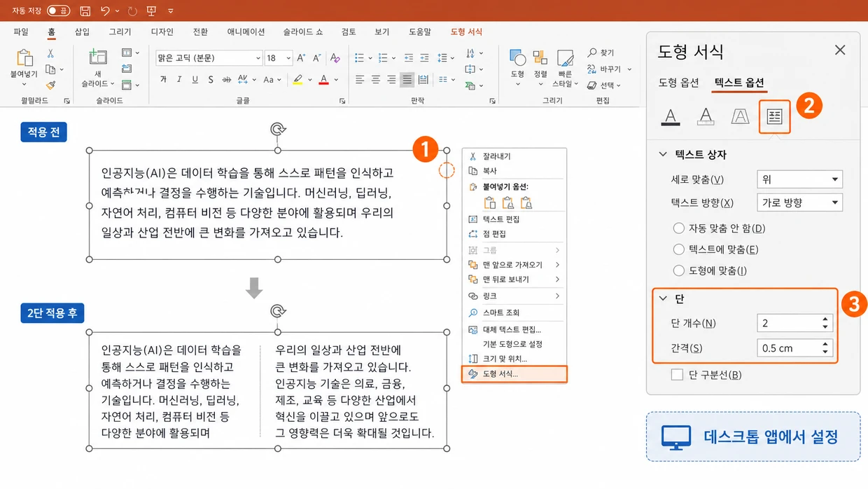The image size is (868, 489).
Task: Click the Cut scissors icon in ribbon
Action: point(50,54)
